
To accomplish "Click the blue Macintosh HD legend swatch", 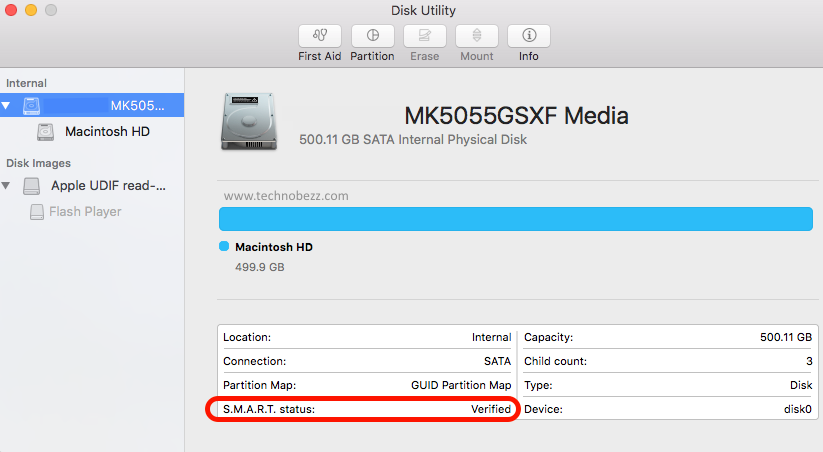I will click(224, 246).
